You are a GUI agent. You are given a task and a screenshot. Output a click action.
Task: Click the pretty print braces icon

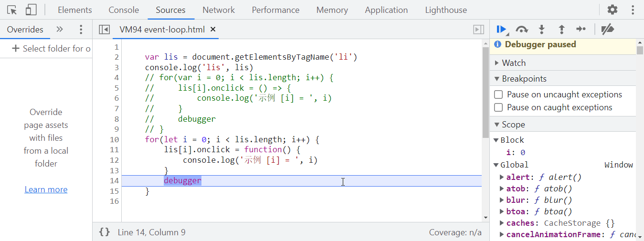[x=104, y=232]
